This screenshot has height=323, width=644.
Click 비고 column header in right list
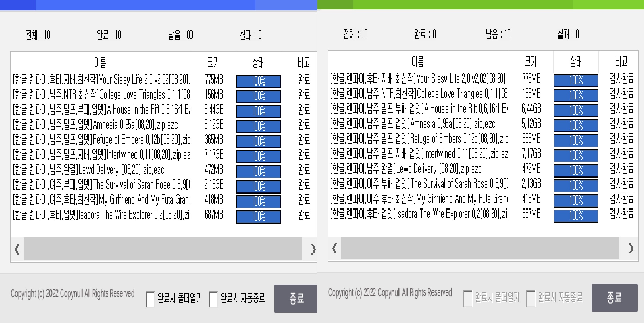621,61
